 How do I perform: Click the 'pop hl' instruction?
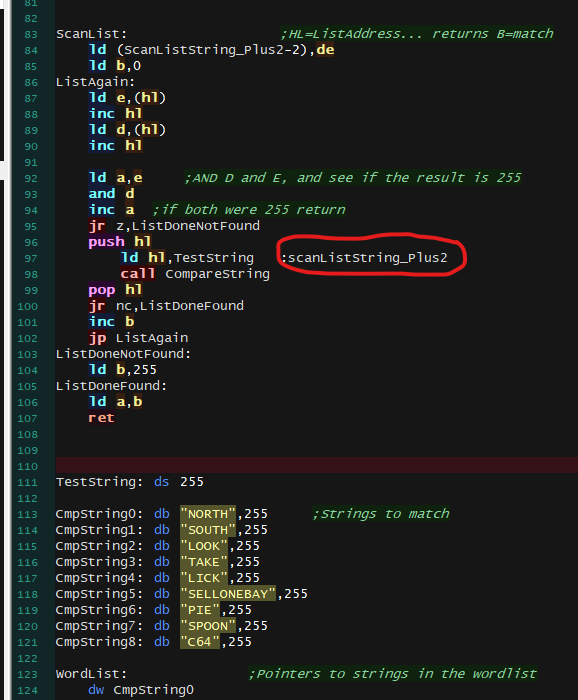(x=115, y=290)
